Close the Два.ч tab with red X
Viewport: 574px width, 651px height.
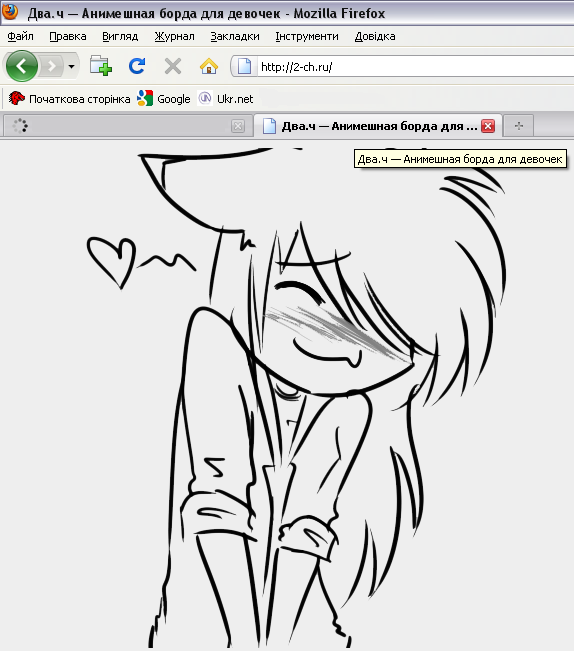tap(488, 126)
